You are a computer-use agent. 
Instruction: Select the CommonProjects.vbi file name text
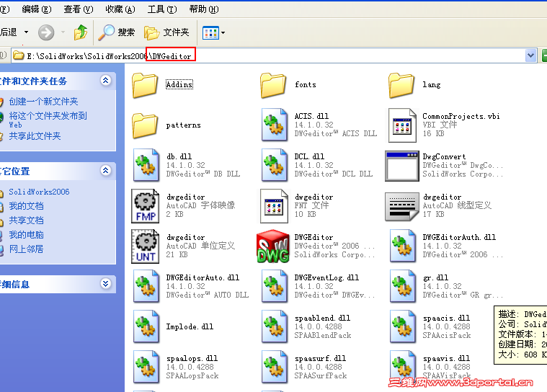point(461,116)
